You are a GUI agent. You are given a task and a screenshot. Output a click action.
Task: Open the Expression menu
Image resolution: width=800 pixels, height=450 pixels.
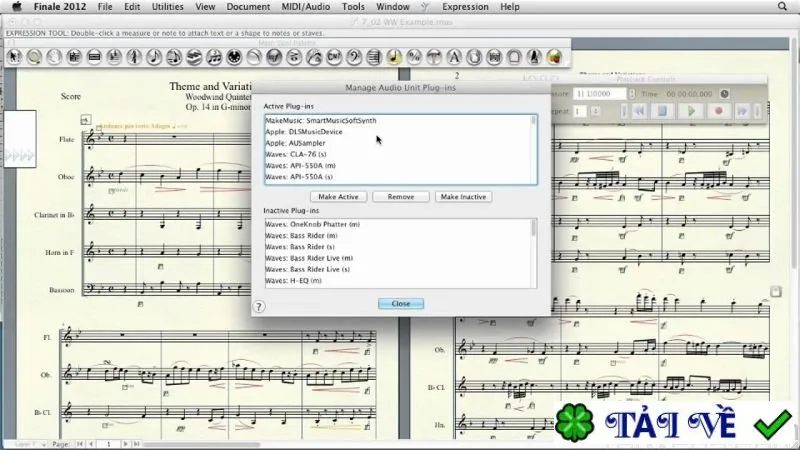tap(465, 7)
